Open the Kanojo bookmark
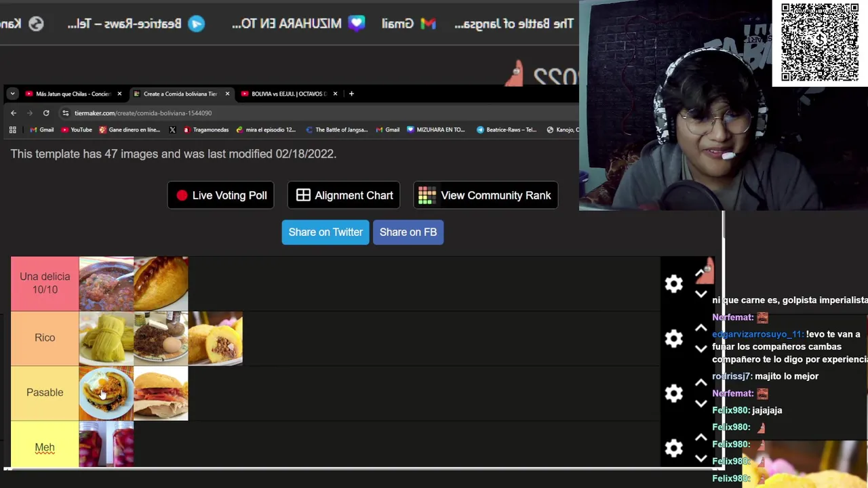The image size is (868, 488). pos(562,129)
